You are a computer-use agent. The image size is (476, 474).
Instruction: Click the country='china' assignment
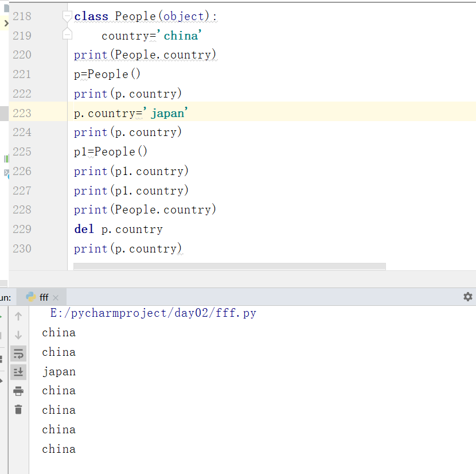(151, 36)
